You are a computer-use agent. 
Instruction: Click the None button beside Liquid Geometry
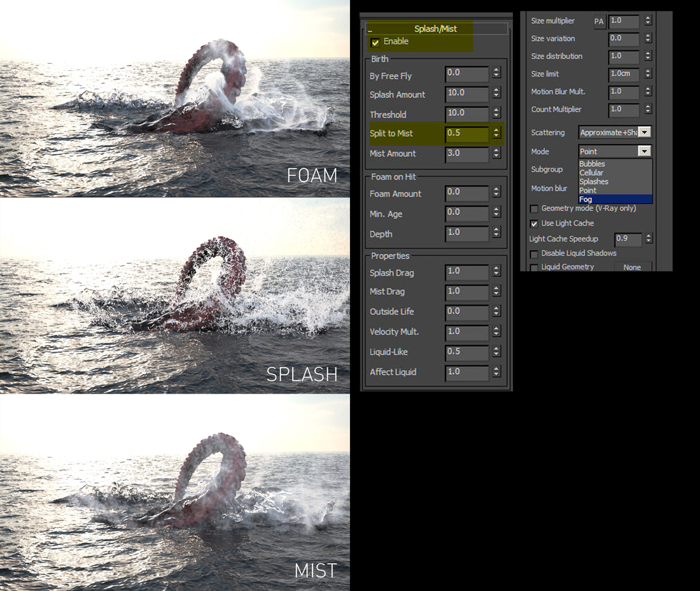pyautogui.click(x=633, y=267)
